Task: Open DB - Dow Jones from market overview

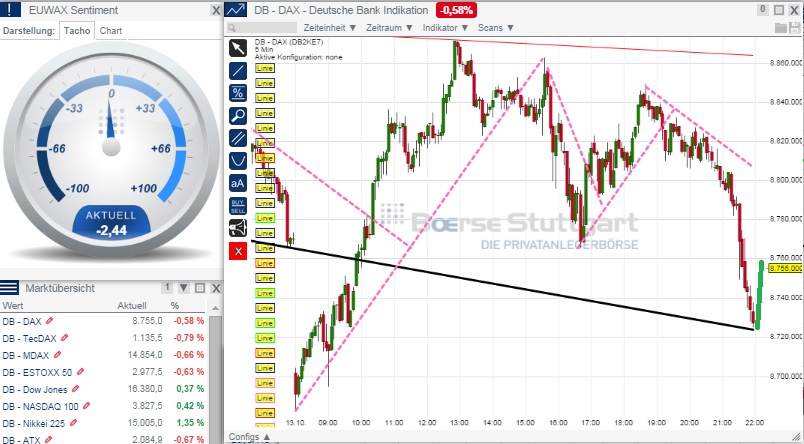Action: (35, 389)
